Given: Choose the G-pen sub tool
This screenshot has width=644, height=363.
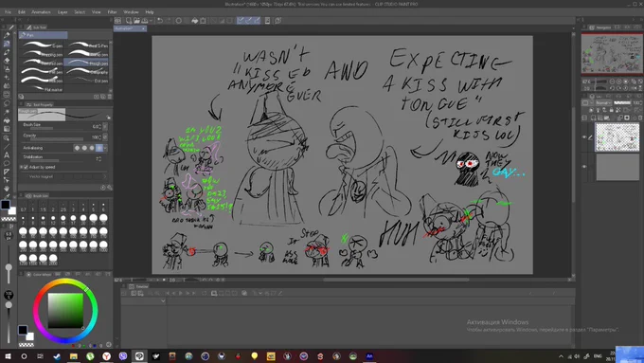Looking at the screenshot, I should (x=42, y=45).
